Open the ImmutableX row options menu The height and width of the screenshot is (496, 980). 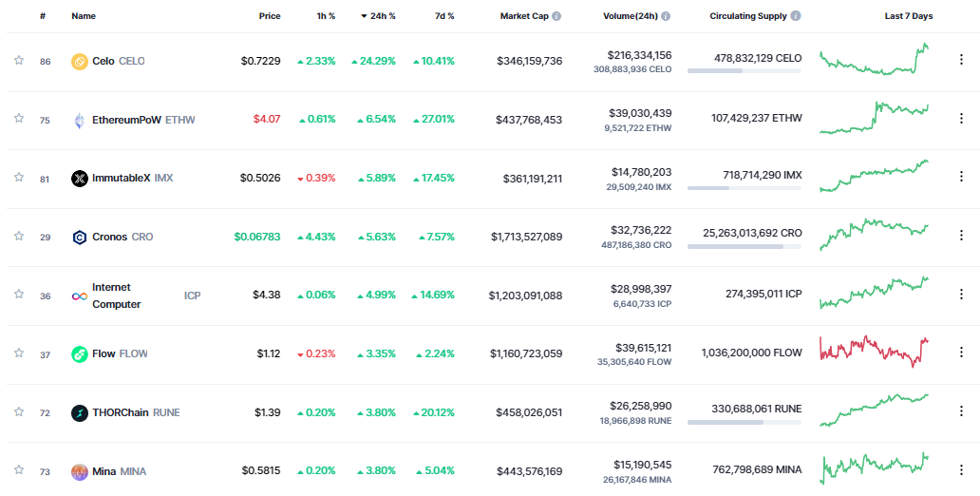961,177
